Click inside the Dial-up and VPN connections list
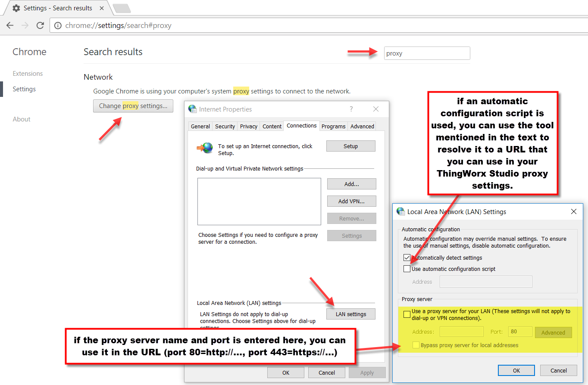 coord(259,202)
